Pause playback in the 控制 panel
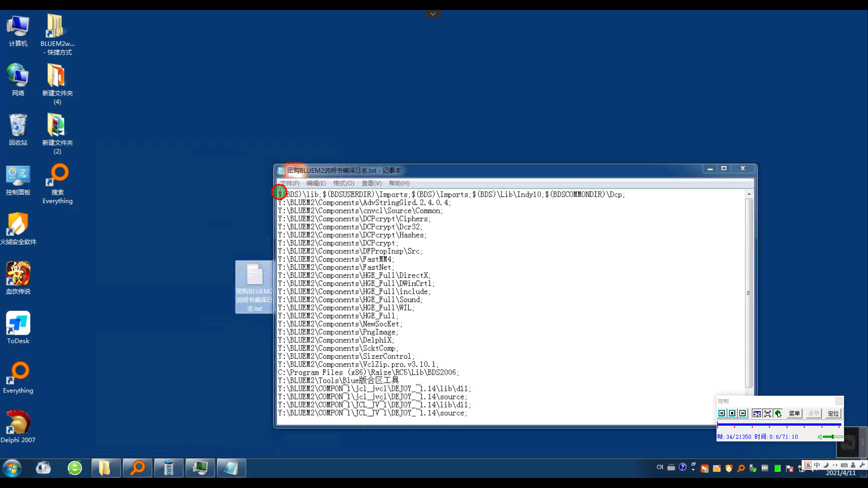The height and width of the screenshot is (488, 868). pyautogui.click(x=722, y=413)
